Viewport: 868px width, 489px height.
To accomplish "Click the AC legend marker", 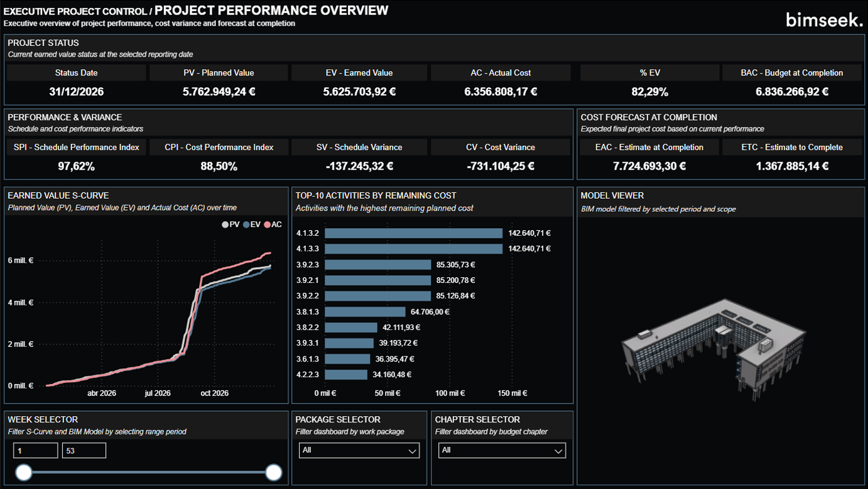I will 267,224.
